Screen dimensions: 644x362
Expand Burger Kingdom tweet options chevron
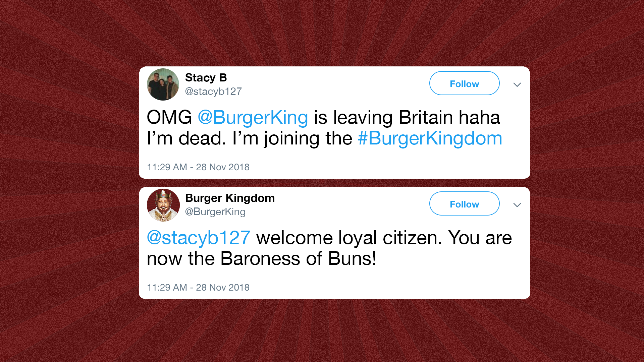517,205
